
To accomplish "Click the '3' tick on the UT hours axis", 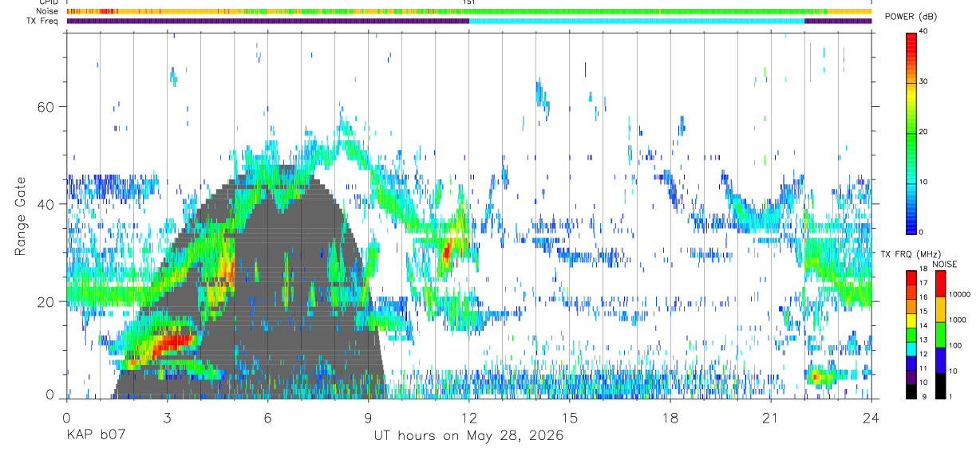I will (x=168, y=418).
